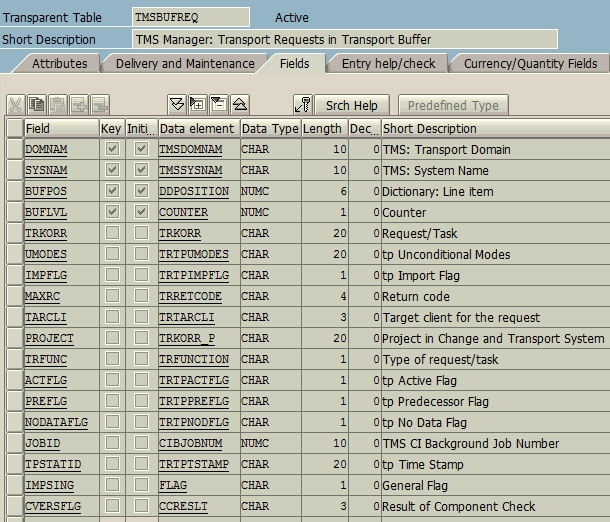Click the Data element column header

tap(199, 128)
